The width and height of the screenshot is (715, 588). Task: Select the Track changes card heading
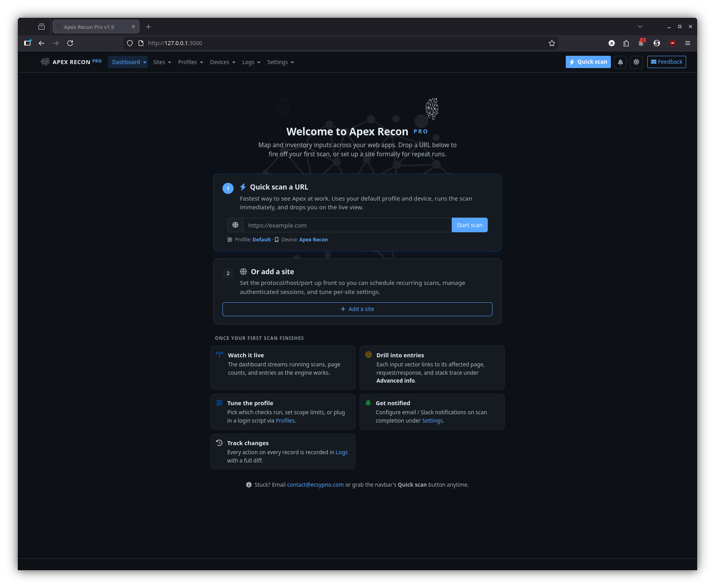point(248,443)
